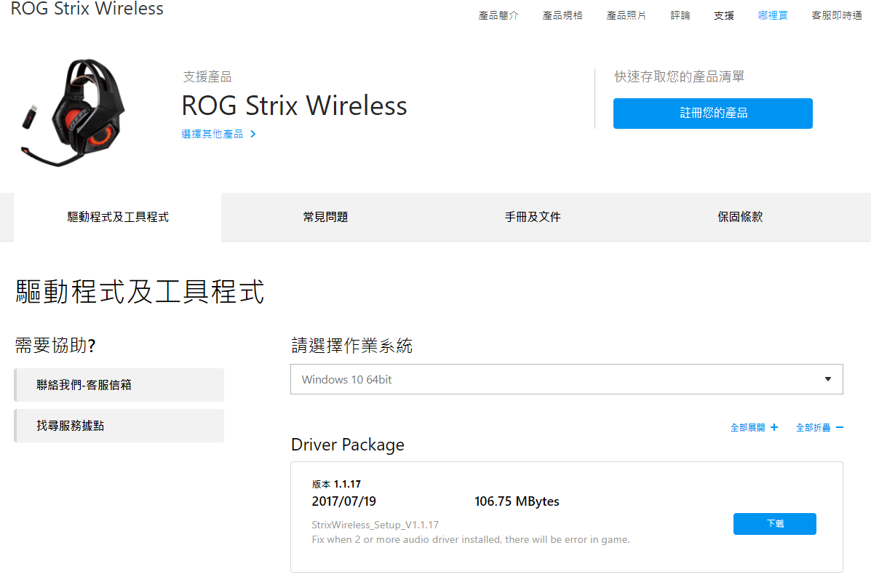Click the Driver Package section heading
871x588 pixels.
(348, 445)
